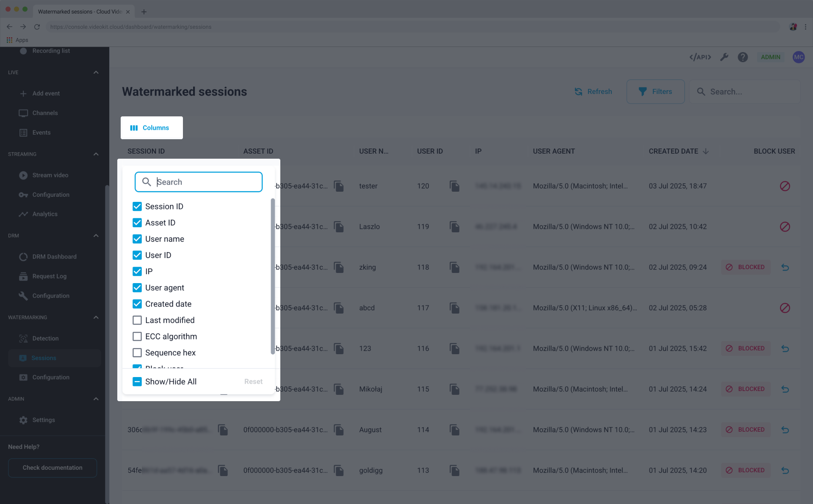
Task: Open Check documentation link
Action: pyautogui.click(x=53, y=468)
